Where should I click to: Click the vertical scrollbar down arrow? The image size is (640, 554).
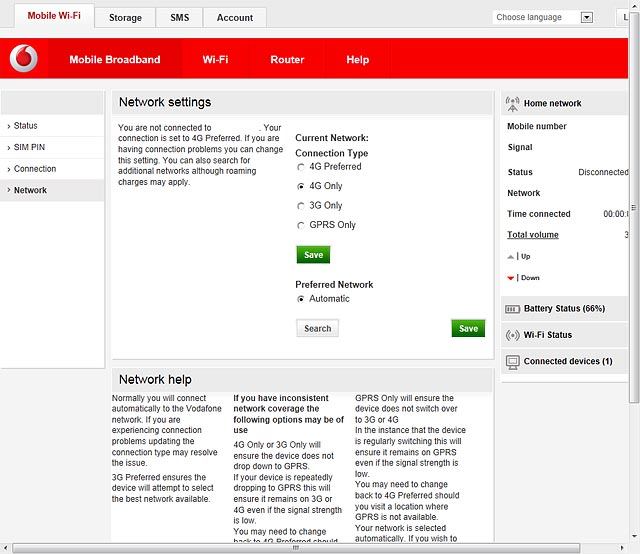634,536
